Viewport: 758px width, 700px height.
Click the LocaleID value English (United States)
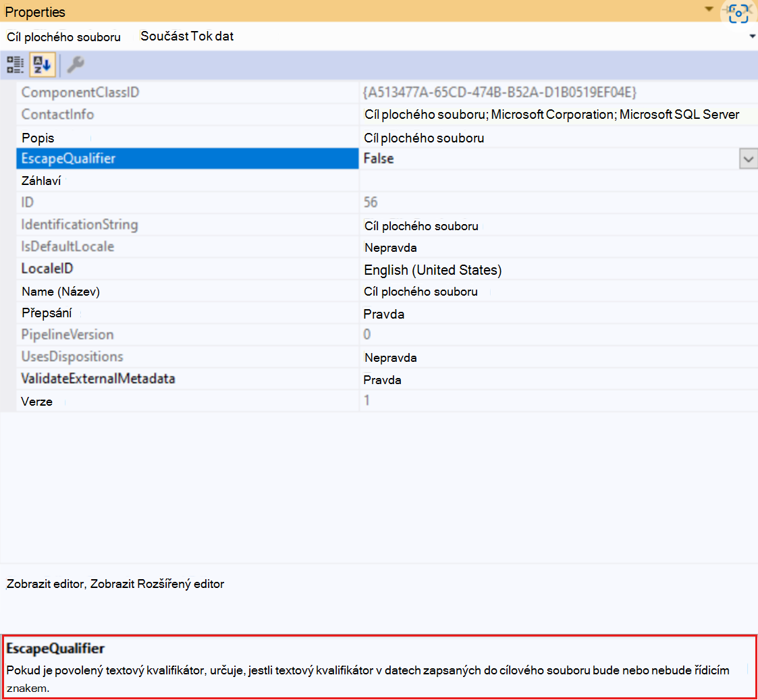433,270
